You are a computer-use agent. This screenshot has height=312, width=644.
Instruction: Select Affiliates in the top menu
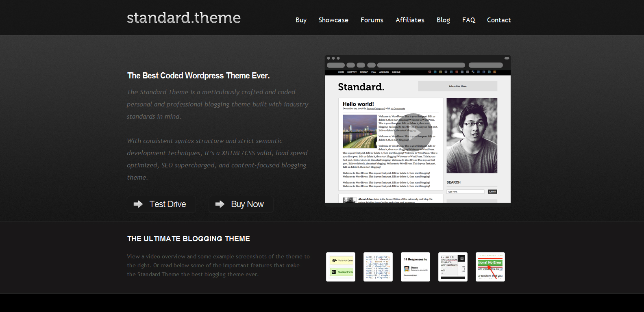click(x=410, y=20)
